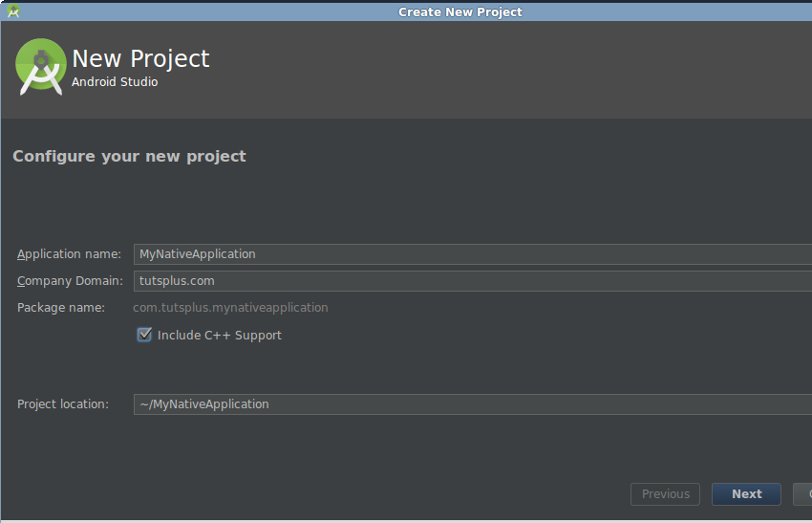The image size is (812, 523).
Task: Click the Application name input field
Action: [473, 254]
